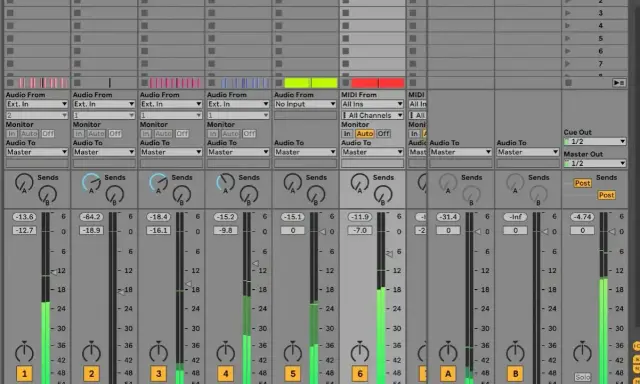640x384 pixels.
Task: Click the pan knob on track 5
Action: (293, 352)
